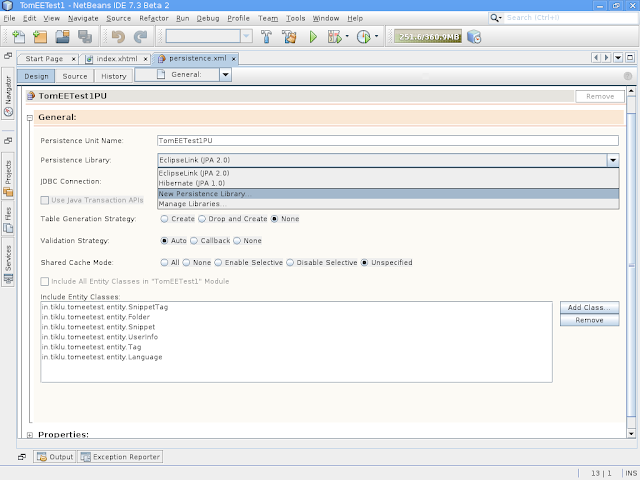The width and height of the screenshot is (640, 480).
Task: Select Drop and Create strategy
Action: (202, 219)
